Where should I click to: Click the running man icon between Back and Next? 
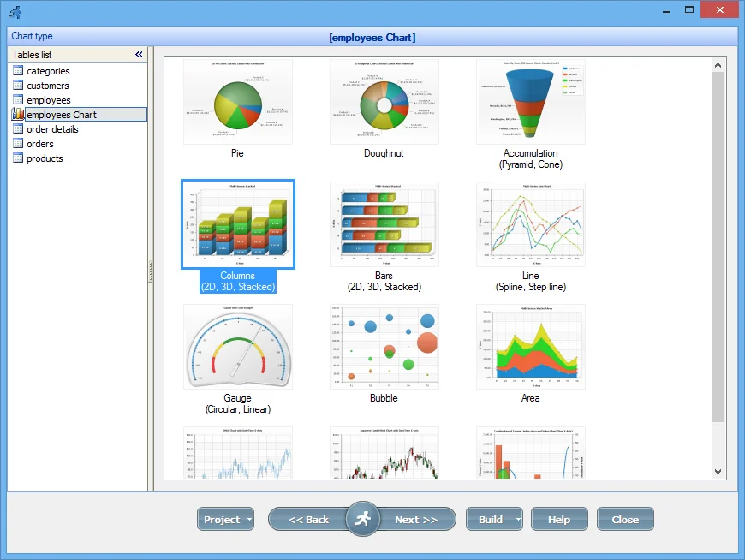click(x=363, y=519)
